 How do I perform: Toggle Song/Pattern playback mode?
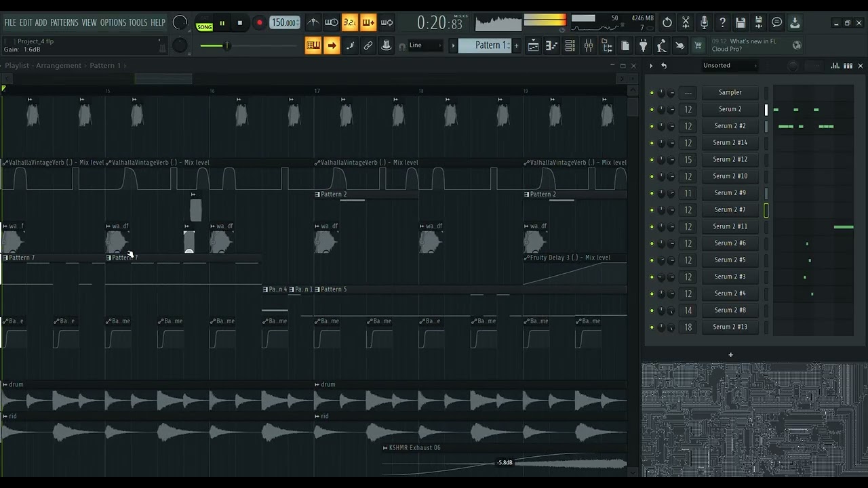(204, 23)
